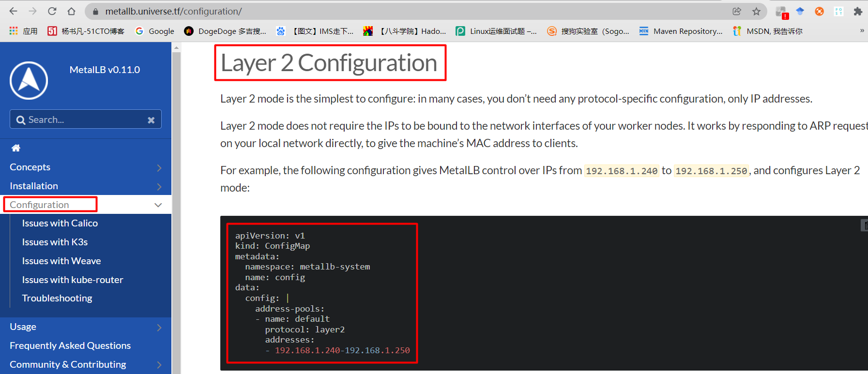Image resolution: width=868 pixels, height=374 pixels.
Task: Go to docs home via house icon
Action: click(16, 148)
